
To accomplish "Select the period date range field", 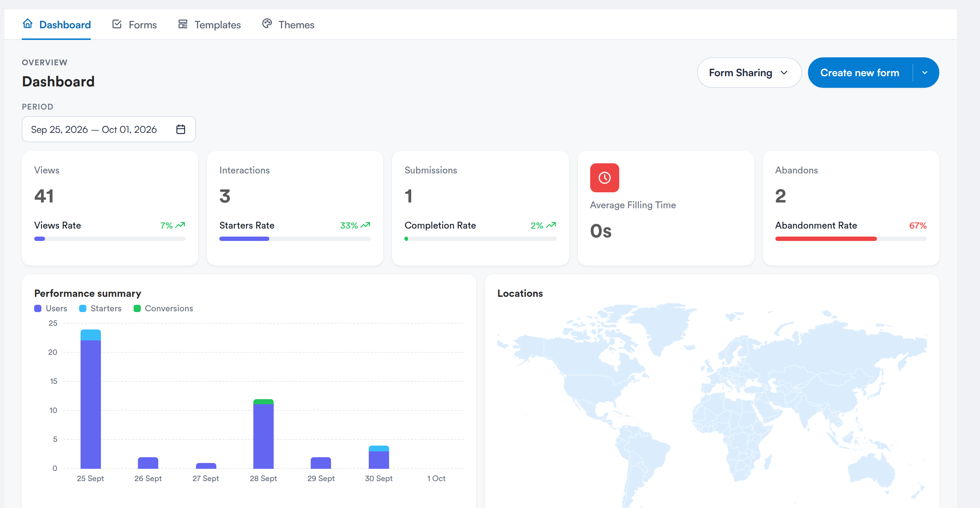I will [x=109, y=129].
